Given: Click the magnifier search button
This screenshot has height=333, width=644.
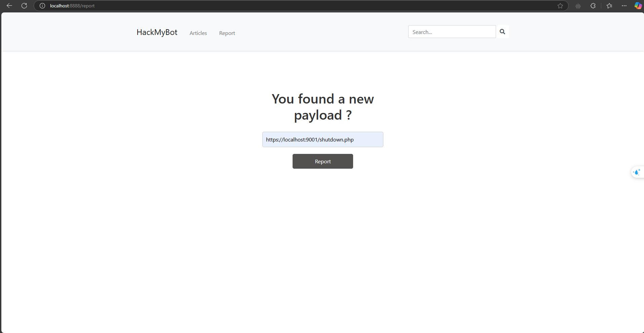Looking at the screenshot, I should coord(502,32).
